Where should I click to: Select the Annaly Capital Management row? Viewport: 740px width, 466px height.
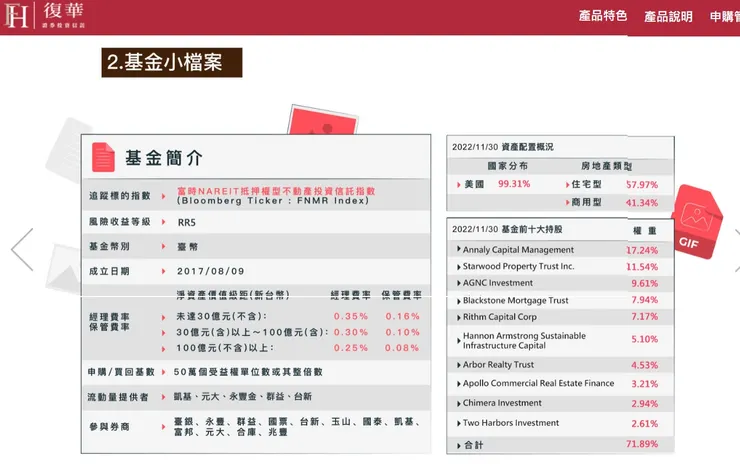click(x=560, y=250)
